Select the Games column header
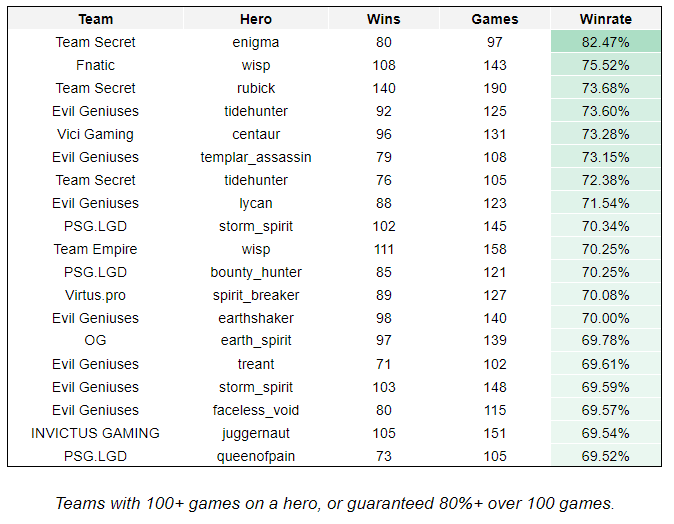Screen dimensions: 674x524 coord(495,19)
